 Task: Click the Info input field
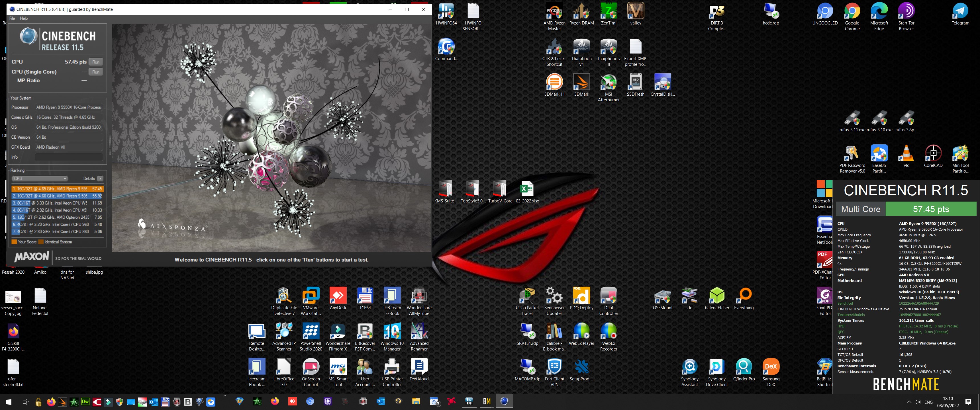(x=69, y=157)
